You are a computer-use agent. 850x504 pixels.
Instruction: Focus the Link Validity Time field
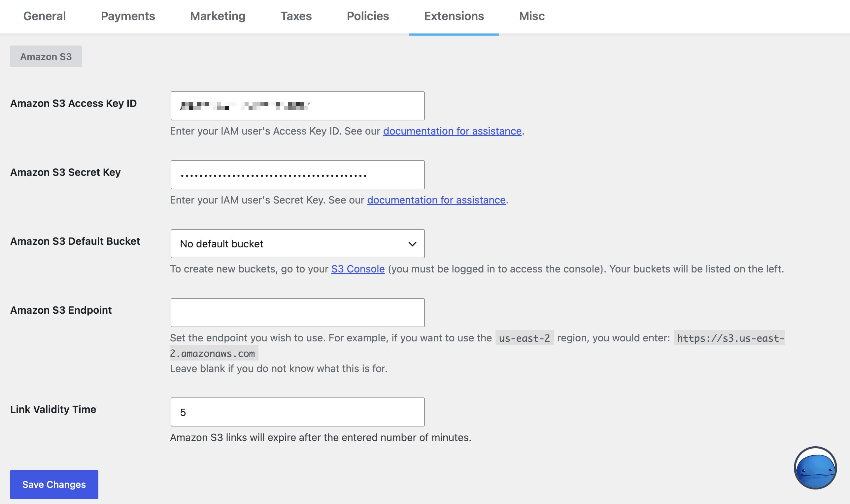pos(297,412)
